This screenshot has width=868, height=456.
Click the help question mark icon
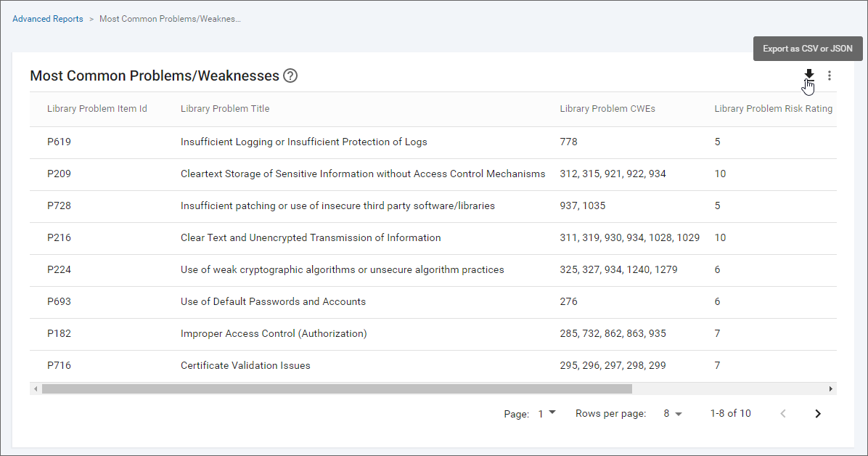click(290, 76)
